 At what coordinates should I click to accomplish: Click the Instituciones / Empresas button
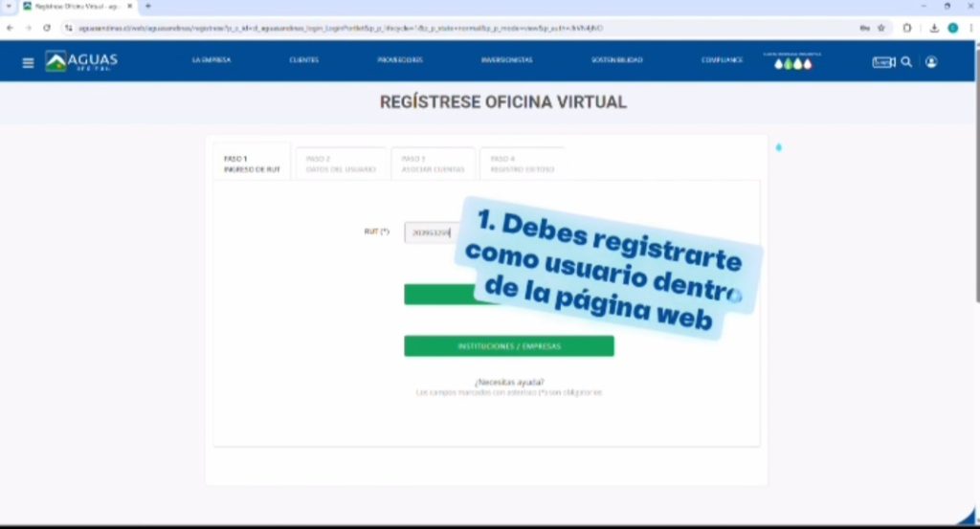click(508, 345)
